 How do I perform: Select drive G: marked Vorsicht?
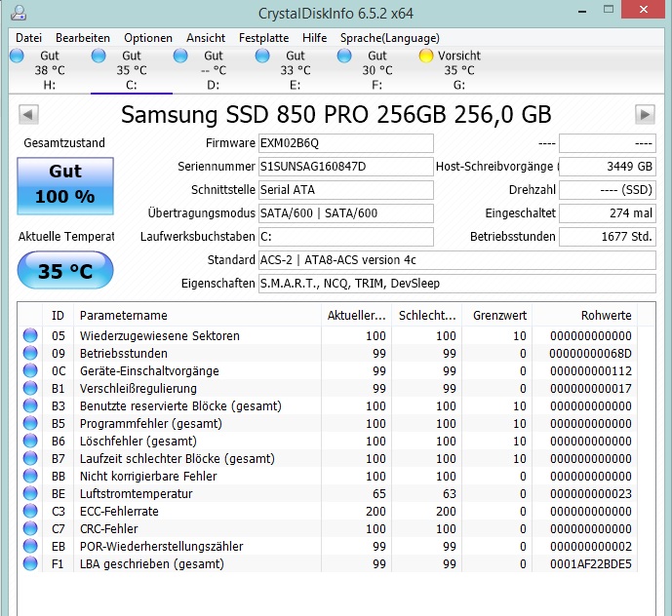(459, 70)
